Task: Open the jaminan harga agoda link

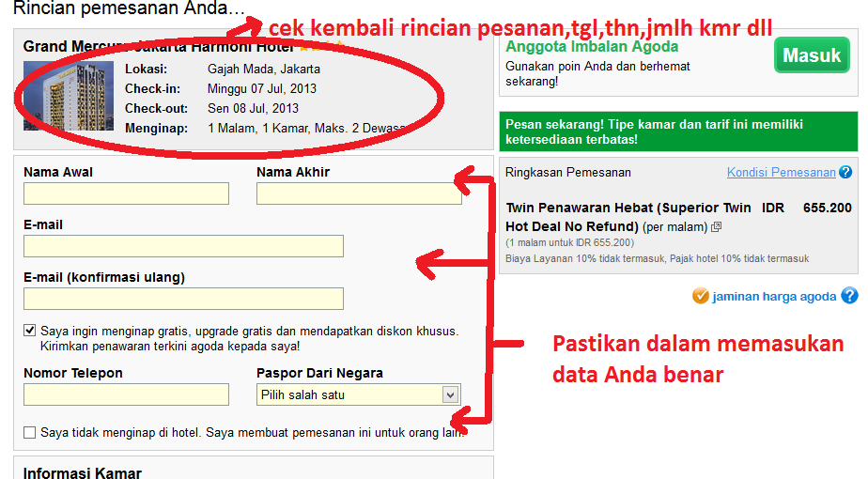Action: pyautogui.click(x=774, y=296)
